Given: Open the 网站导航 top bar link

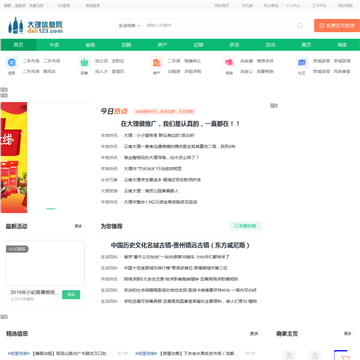Looking at the screenshot, I should (x=345, y=6).
